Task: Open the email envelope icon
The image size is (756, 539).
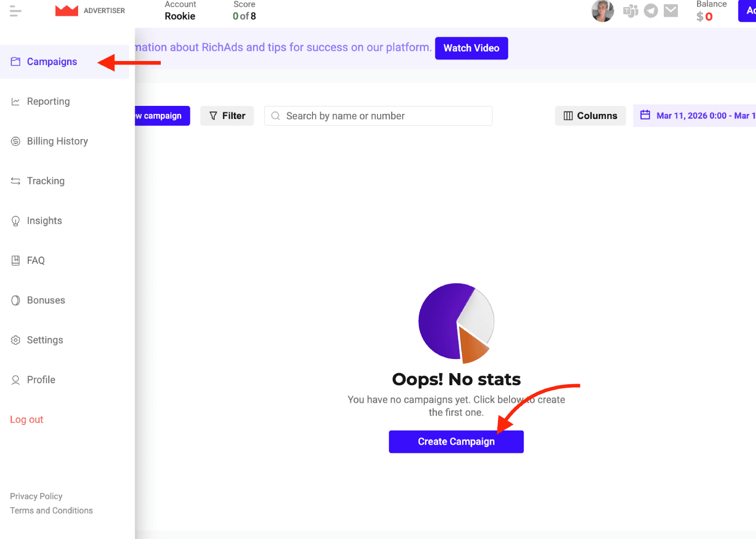Action: (671, 11)
